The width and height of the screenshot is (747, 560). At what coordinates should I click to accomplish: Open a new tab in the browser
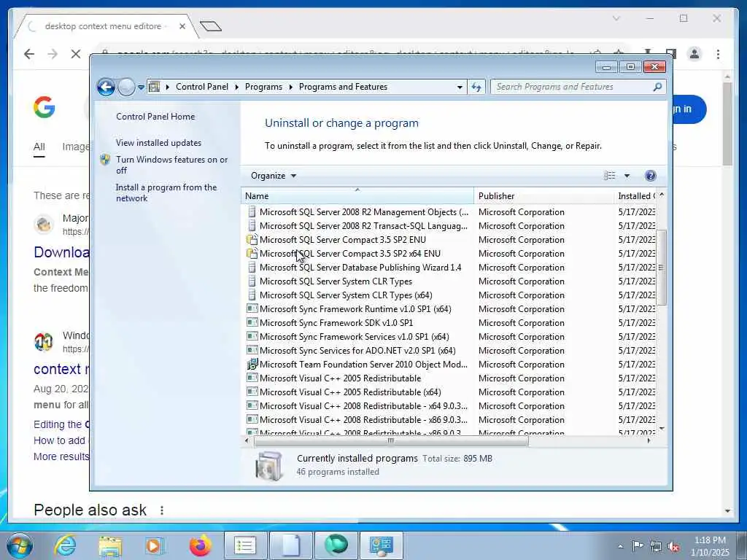point(211,26)
